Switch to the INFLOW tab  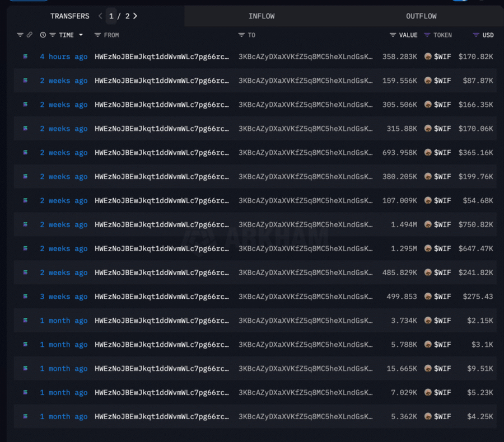point(262,16)
